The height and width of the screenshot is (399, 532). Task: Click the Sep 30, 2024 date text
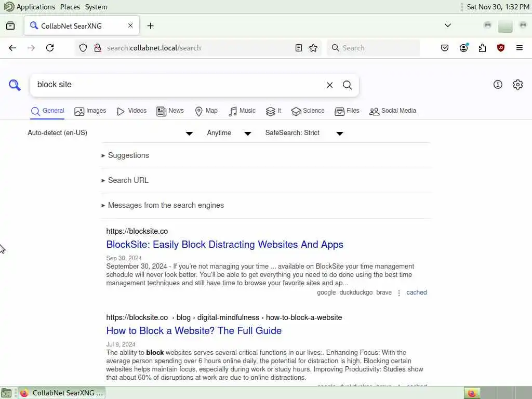tap(124, 258)
